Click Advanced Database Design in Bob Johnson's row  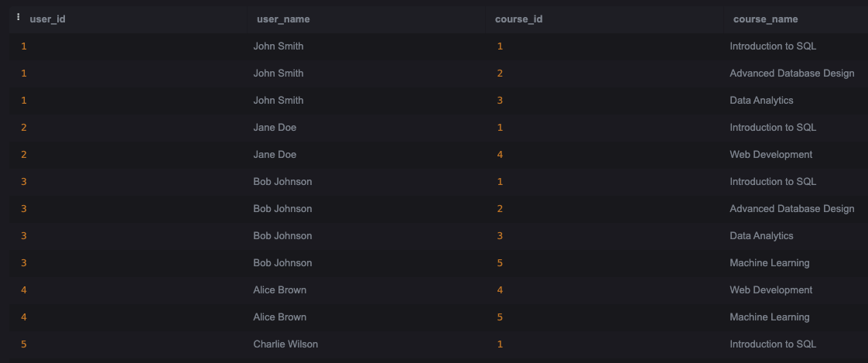[791, 208]
